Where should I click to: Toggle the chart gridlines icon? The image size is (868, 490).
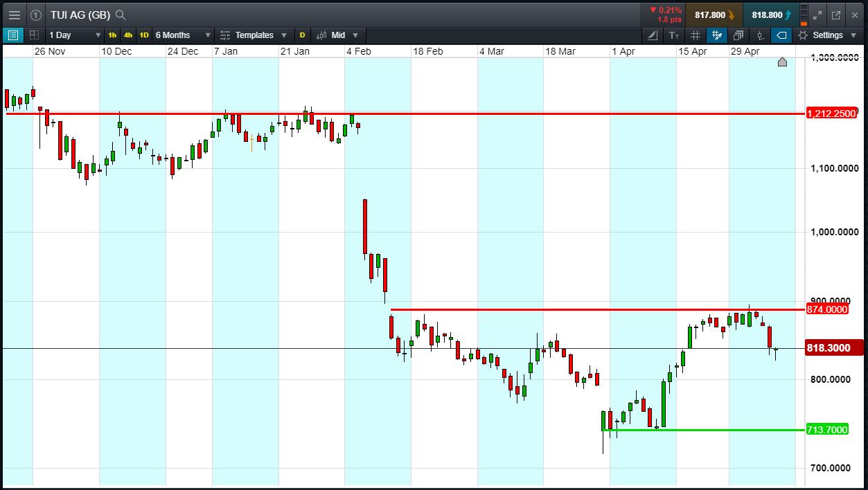(x=696, y=35)
